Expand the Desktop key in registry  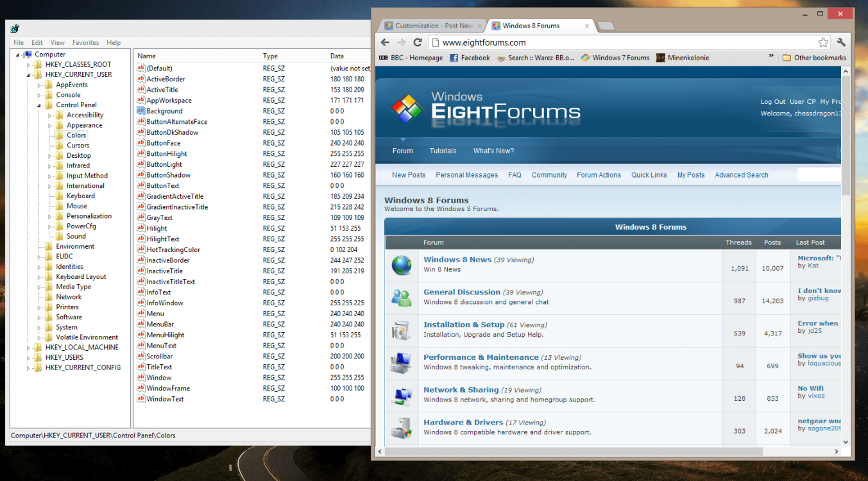coord(50,156)
